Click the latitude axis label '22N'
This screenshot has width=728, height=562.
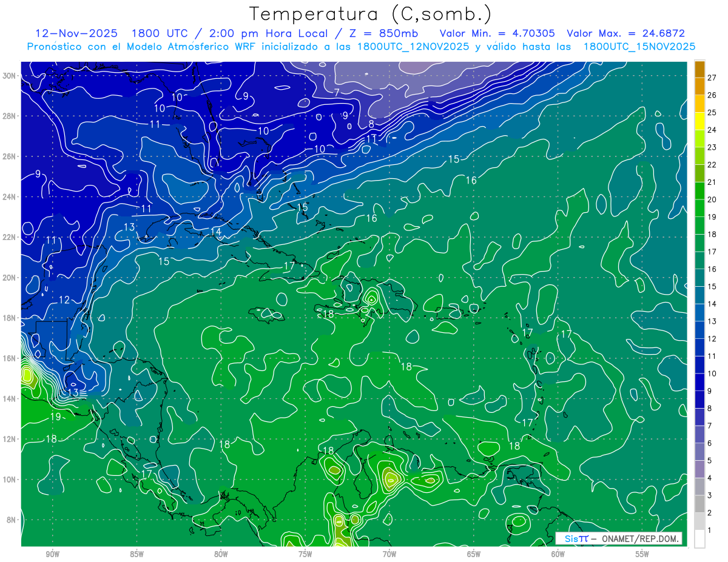[x=10, y=237]
